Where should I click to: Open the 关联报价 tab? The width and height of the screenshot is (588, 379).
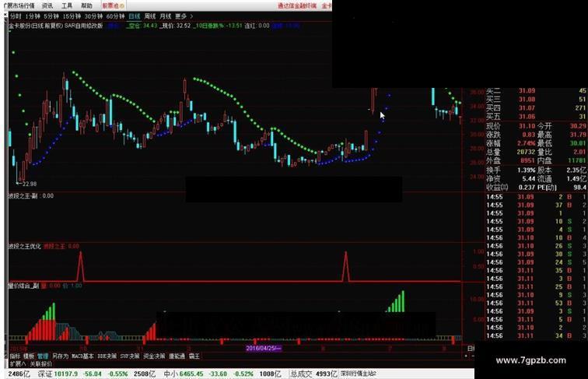(41, 364)
